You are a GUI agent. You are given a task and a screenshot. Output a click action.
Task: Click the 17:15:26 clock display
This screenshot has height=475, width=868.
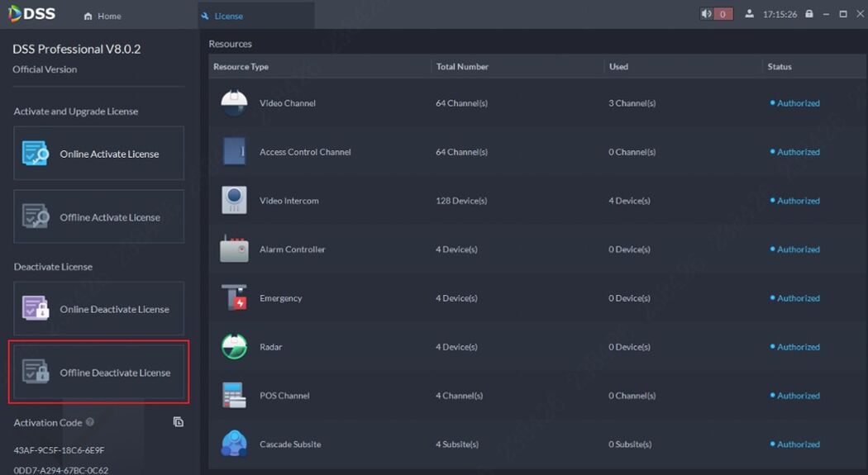780,14
